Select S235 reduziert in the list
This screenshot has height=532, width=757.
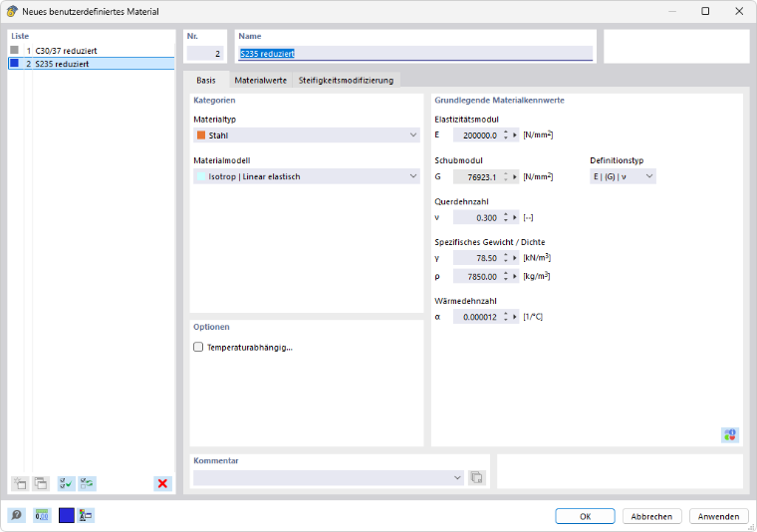coord(92,63)
